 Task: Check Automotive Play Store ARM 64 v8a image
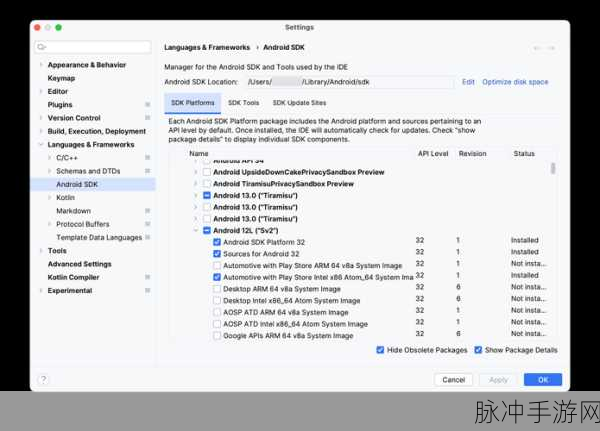pos(217,265)
